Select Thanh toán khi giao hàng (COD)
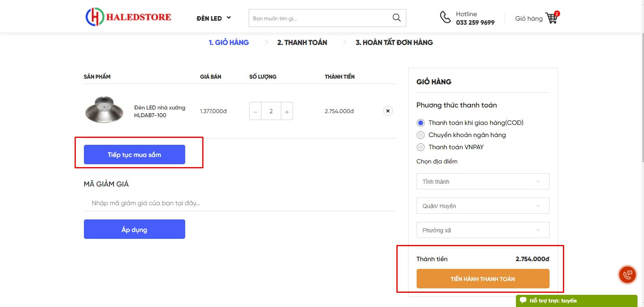The width and height of the screenshot is (644, 307). 421,123
